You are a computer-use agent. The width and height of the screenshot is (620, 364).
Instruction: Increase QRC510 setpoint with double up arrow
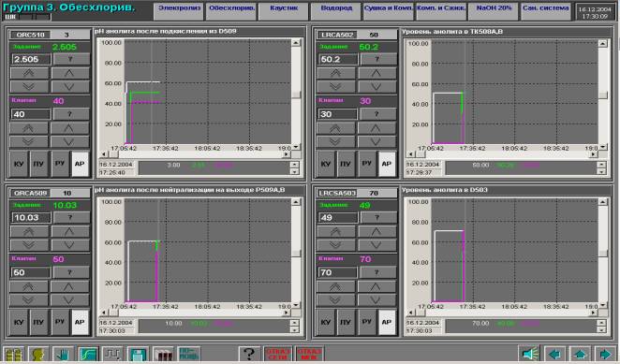pyautogui.click(x=29, y=73)
